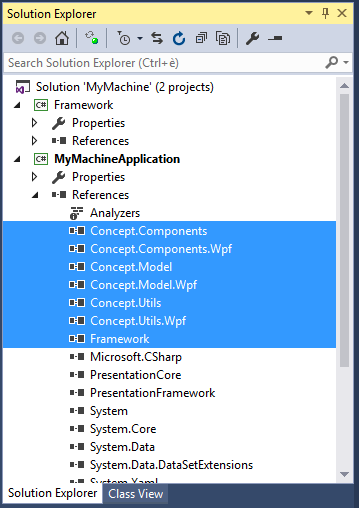Click the Home icon in toolbar
Image resolution: width=360 pixels, height=508 pixels.
point(62,38)
